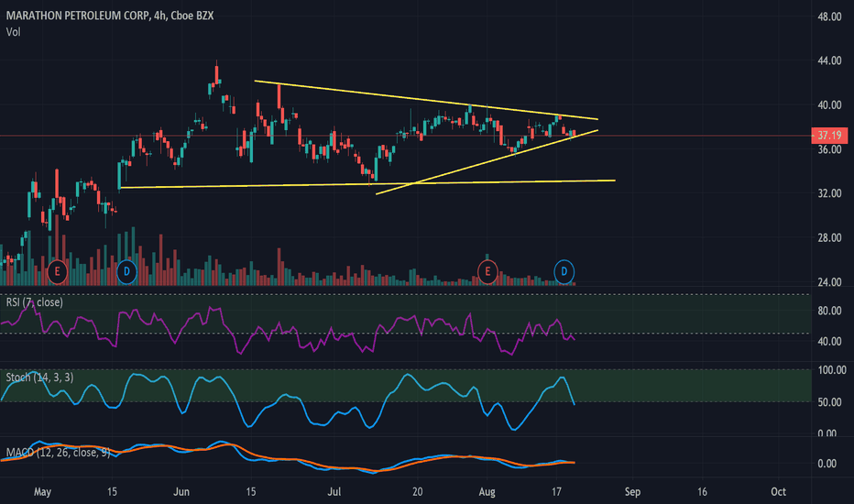Select the upper descending yellow trendline
This screenshot has height=504, width=854.
[x=426, y=100]
